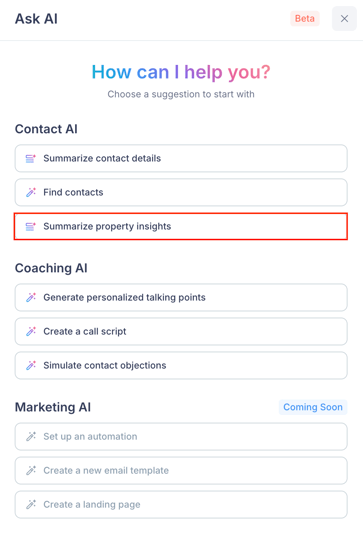
Task: Click the wand icon beside Create a new email template
Action: point(31,471)
